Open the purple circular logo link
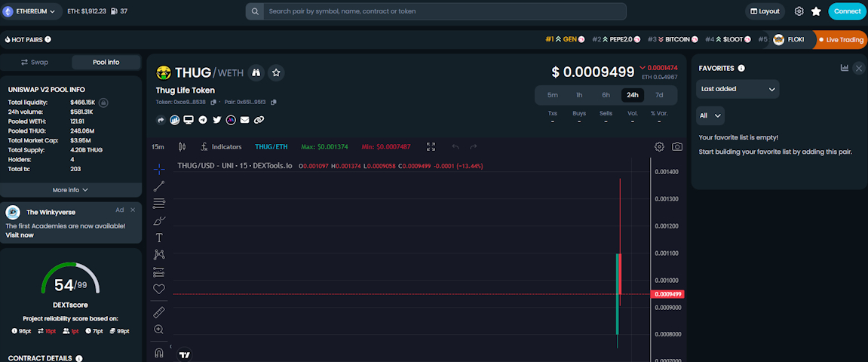The height and width of the screenshot is (362, 868). point(231,120)
